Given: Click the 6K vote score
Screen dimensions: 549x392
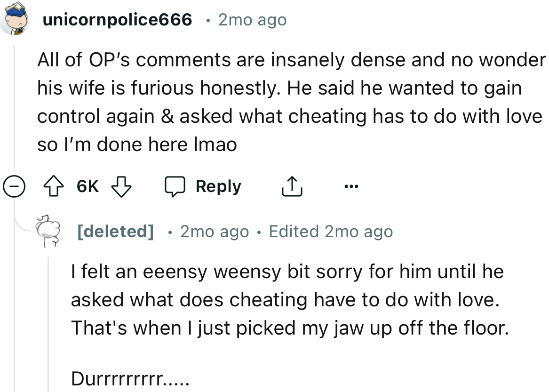Looking at the screenshot, I should pyautogui.click(x=88, y=186).
